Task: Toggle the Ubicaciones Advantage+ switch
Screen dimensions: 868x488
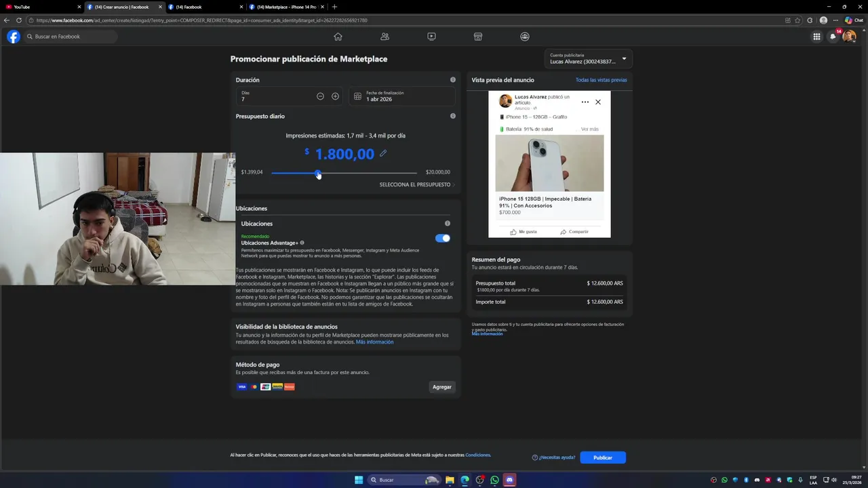Action: tap(443, 238)
